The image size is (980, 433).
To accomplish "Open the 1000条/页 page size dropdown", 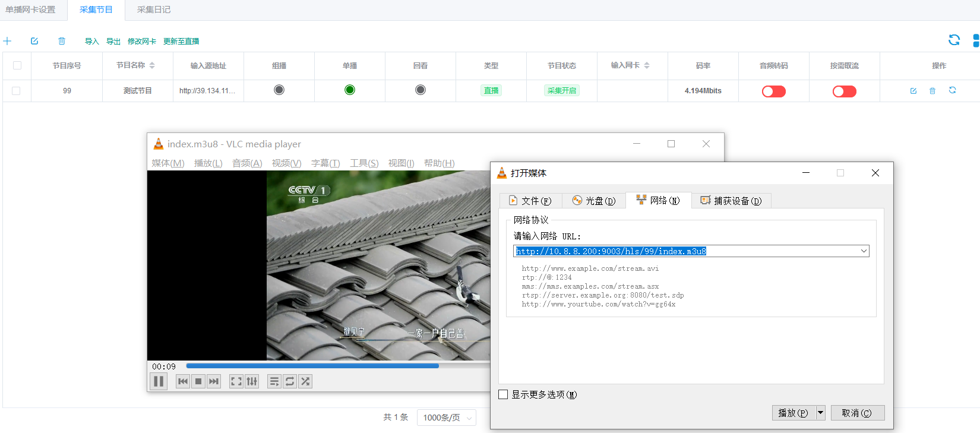I will (x=446, y=418).
